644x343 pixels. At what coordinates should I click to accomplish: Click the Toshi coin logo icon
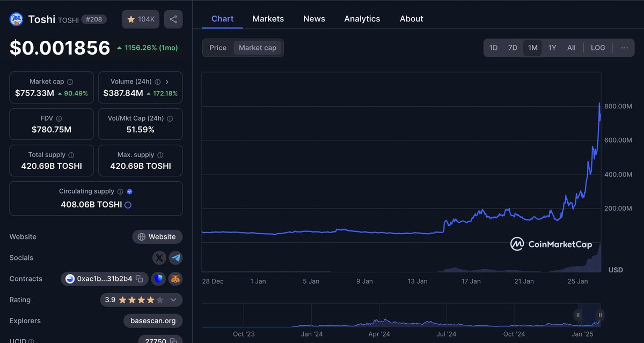(x=16, y=19)
